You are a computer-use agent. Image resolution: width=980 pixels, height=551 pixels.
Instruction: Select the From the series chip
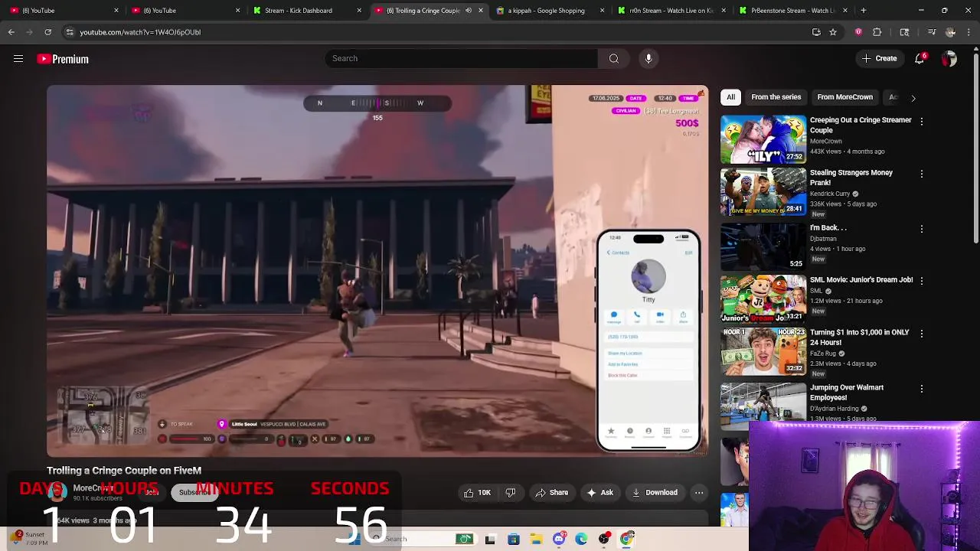tap(776, 97)
